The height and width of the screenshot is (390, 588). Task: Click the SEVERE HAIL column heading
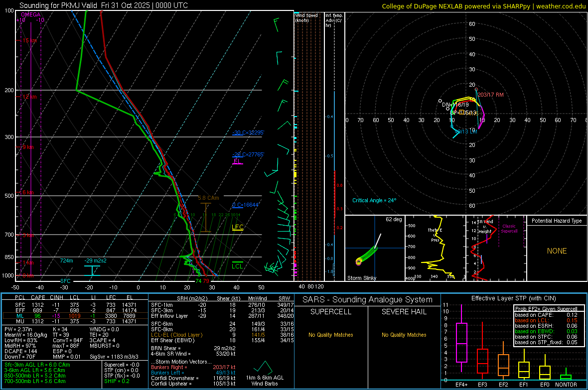404,312
